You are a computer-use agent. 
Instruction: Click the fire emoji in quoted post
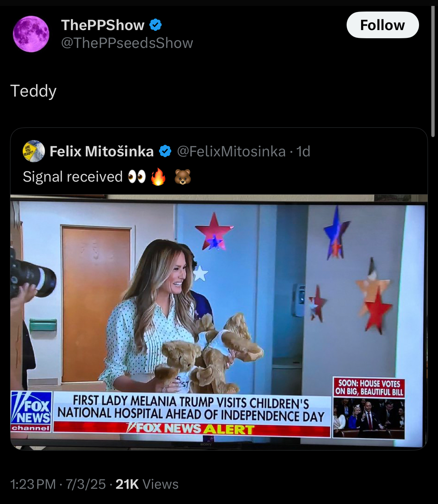point(158,177)
